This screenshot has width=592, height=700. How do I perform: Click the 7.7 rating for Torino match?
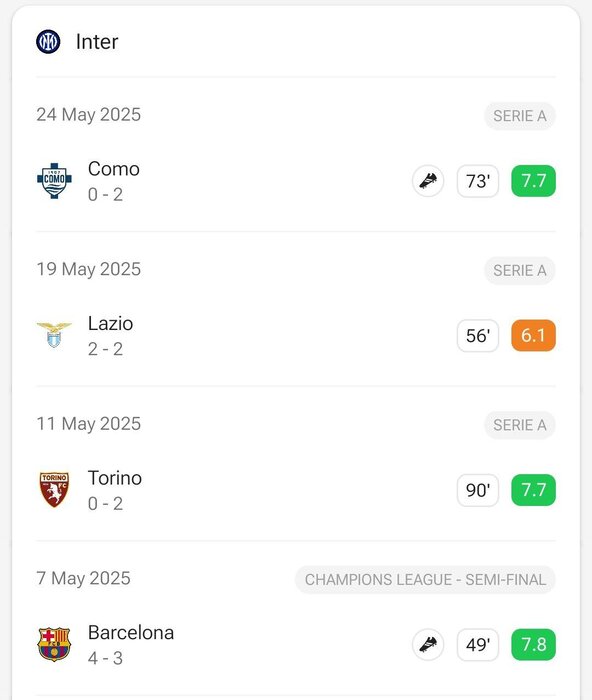(x=533, y=490)
